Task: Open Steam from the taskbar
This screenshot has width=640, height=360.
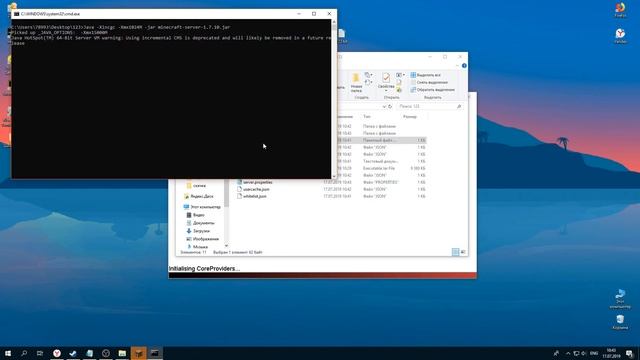Action: 73,353
